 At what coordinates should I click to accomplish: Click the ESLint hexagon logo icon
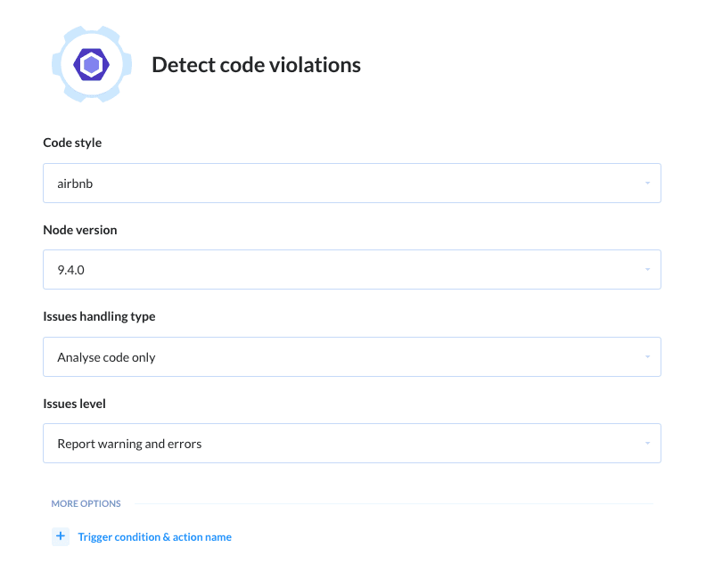point(91,64)
